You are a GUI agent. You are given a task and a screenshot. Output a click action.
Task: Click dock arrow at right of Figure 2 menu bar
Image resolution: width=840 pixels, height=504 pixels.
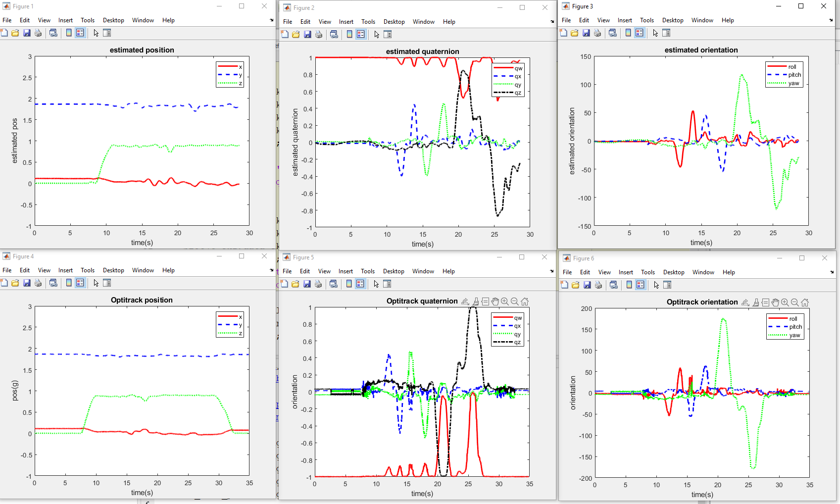point(552,22)
